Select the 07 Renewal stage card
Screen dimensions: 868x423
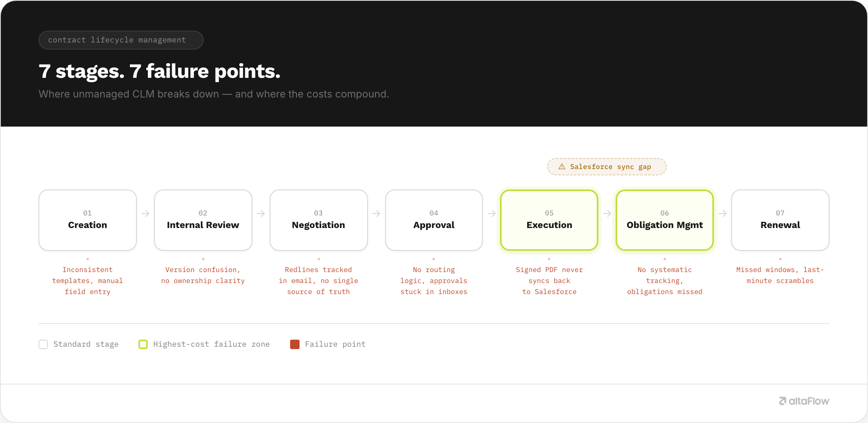(780, 220)
